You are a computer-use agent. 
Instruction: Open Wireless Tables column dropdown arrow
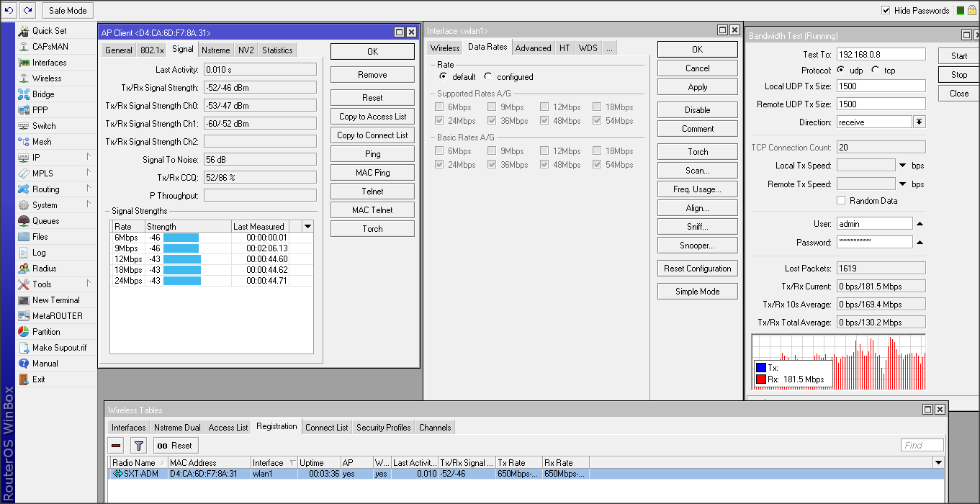tap(938, 462)
